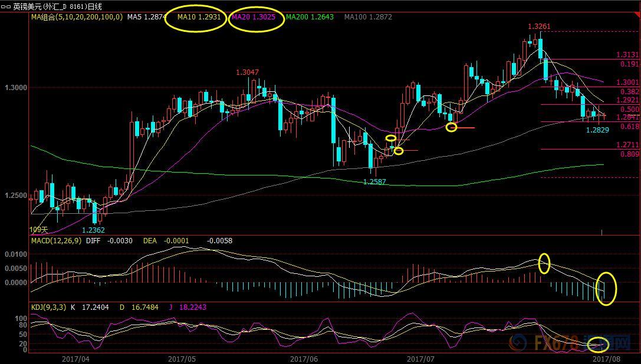Click the 1.2362 low price marker
Image resolution: width=641 pixels, height=364 pixels.
pyautogui.click(x=93, y=230)
